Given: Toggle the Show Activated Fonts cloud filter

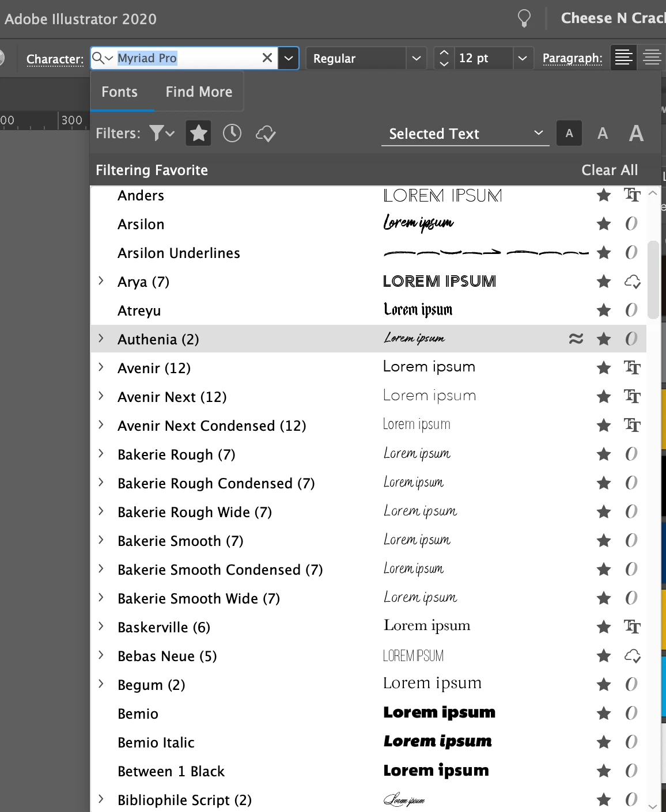Looking at the screenshot, I should (266, 134).
